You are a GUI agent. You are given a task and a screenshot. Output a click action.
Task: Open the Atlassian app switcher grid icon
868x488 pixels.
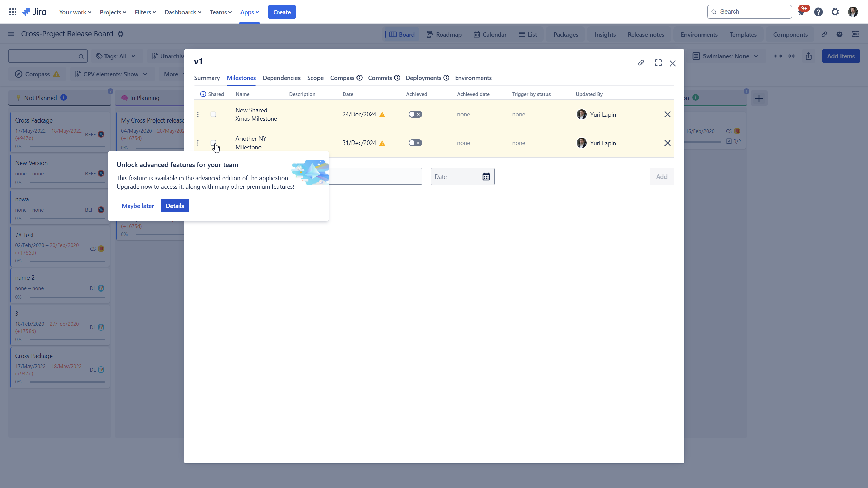point(13,12)
